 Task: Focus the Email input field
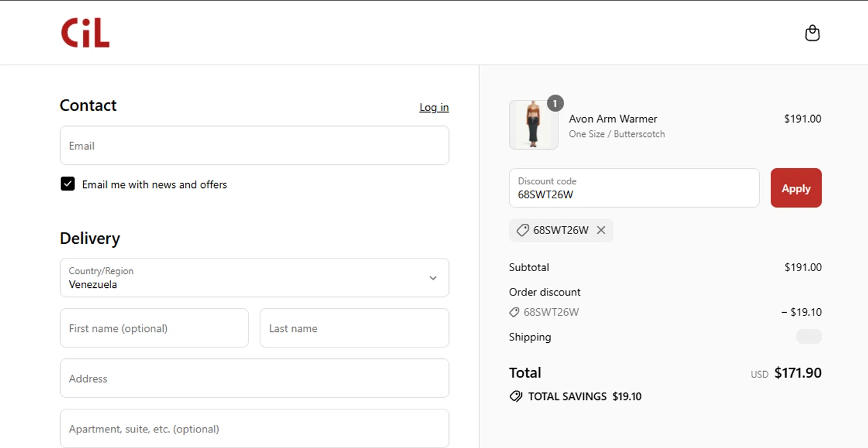point(255,146)
